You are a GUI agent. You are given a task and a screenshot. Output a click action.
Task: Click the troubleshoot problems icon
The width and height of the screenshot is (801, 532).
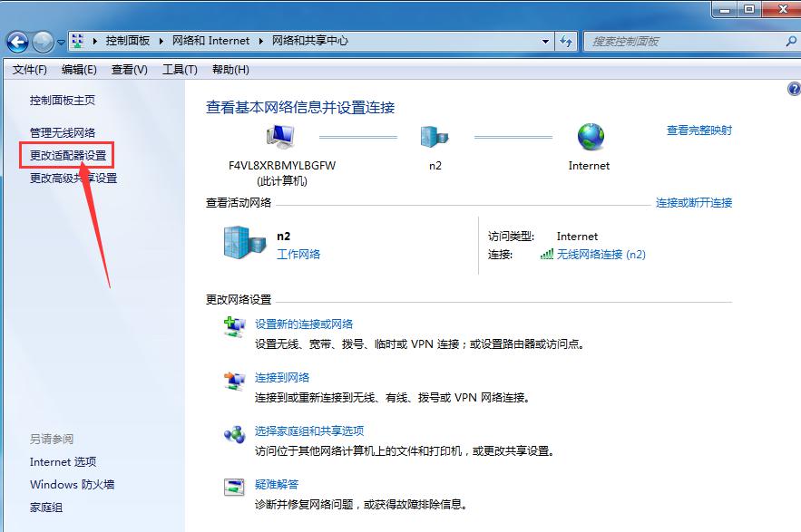234,488
